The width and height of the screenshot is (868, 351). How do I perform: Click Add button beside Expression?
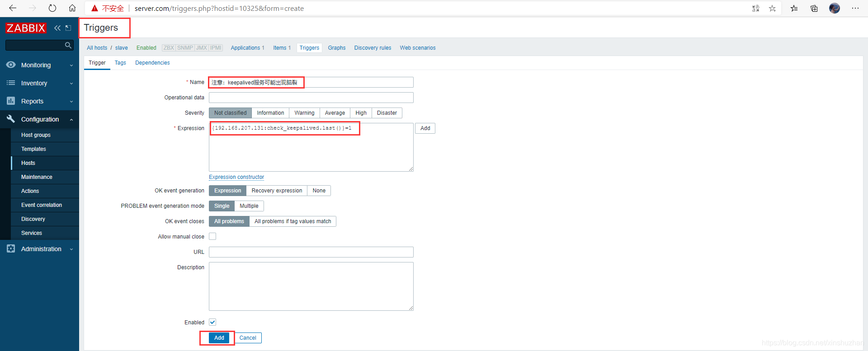[425, 128]
